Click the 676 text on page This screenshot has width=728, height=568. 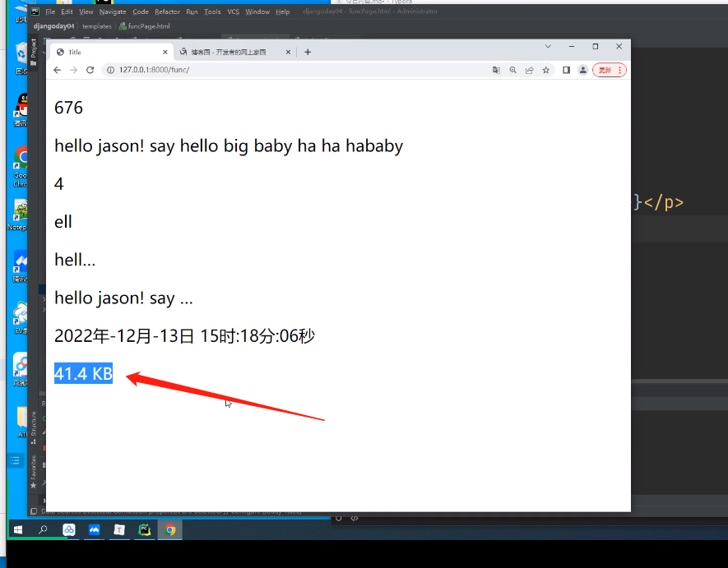point(69,108)
